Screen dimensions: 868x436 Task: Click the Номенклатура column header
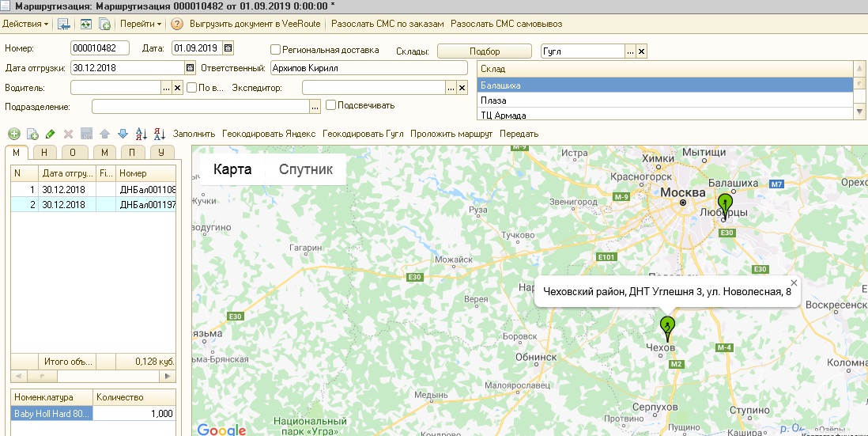click(x=52, y=397)
